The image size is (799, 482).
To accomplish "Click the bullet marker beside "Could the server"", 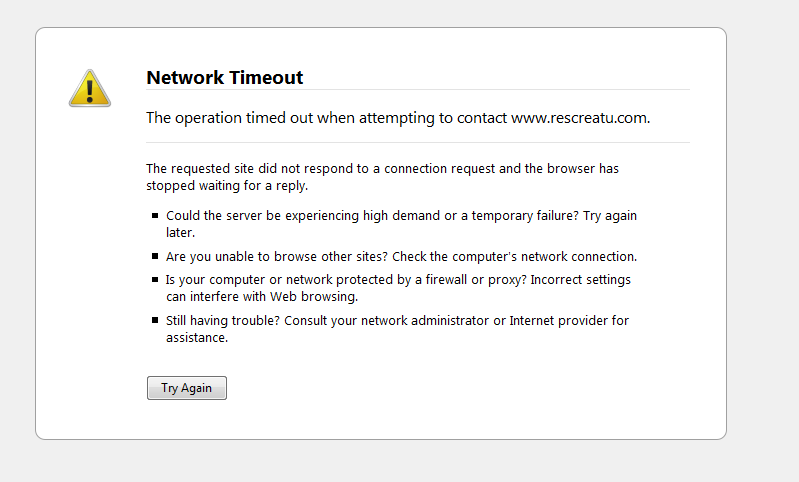I will point(155,216).
